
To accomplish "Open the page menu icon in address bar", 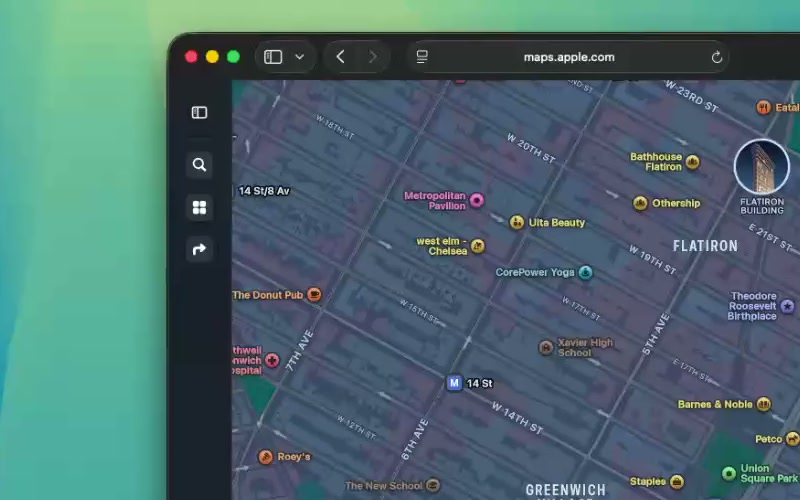I will pos(422,57).
